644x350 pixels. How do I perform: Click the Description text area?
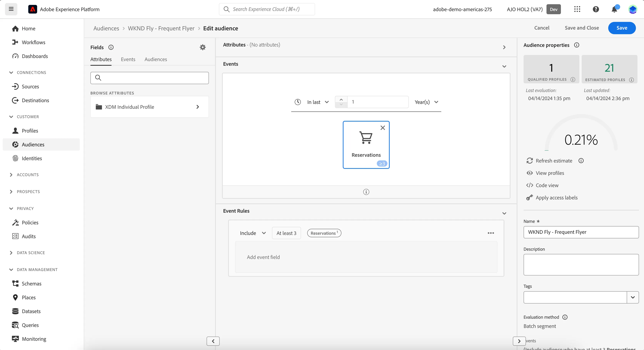[x=581, y=265]
